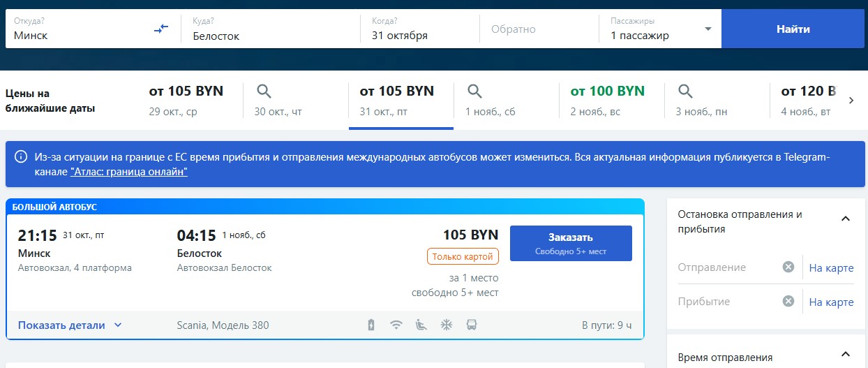Viewport: 868px width, 368px height.
Task: Collapse Остановка отправления и прибытия section
Action: (846, 219)
